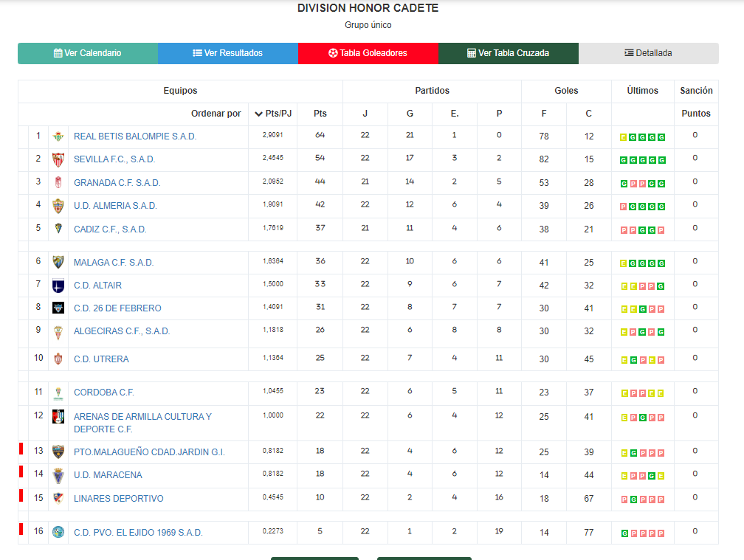The height and width of the screenshot is (560, 744).
Task: Click the Sevilla F.C. crest icon
Action: pos(58,159)
